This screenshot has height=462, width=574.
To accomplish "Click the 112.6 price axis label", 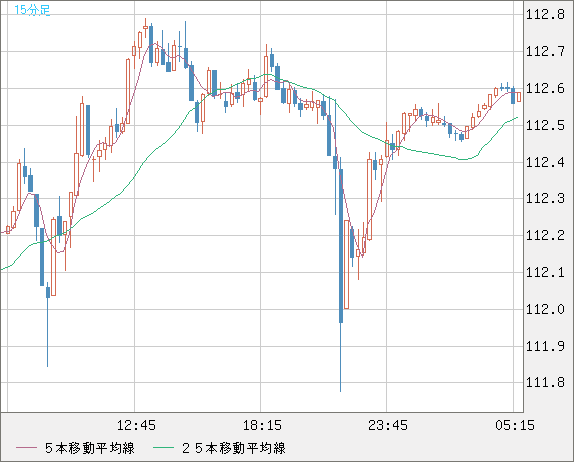I will click(x=545, y=88).
